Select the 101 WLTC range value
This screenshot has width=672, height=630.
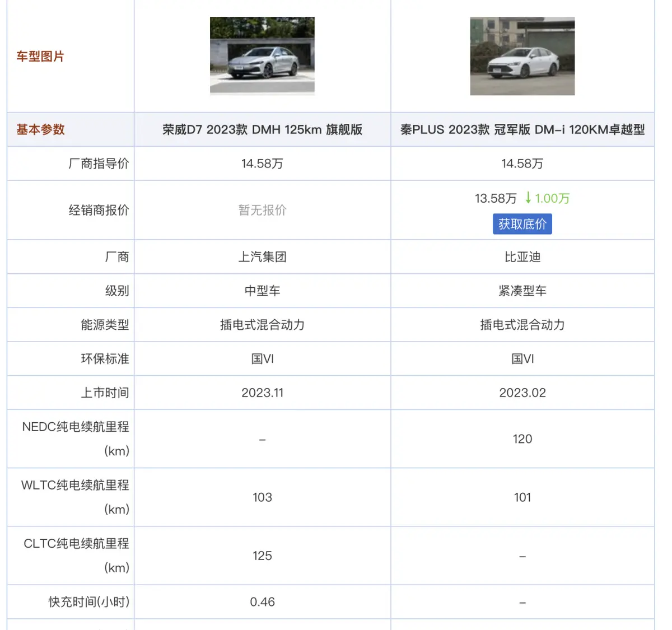pyautogui.click(x=522, y=497)
